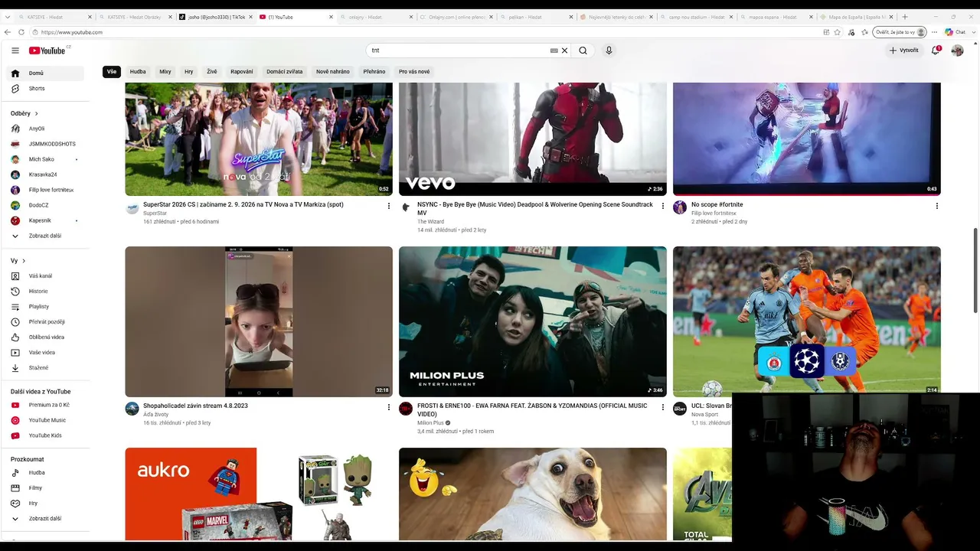Open Playlisty in the sidebar
Viewport: 980px width, 551px height.
click(x=47, y=307)
